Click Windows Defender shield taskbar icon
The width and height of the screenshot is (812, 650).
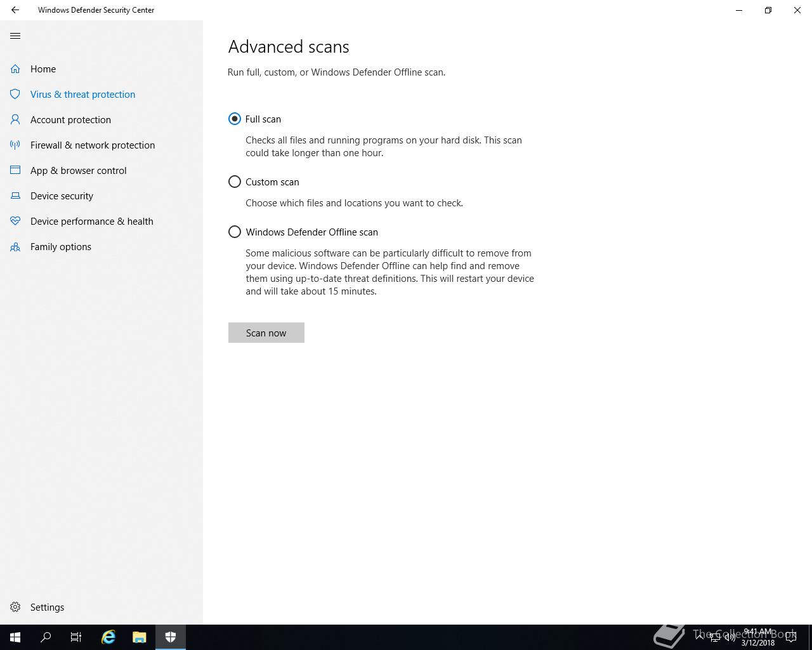171,637
